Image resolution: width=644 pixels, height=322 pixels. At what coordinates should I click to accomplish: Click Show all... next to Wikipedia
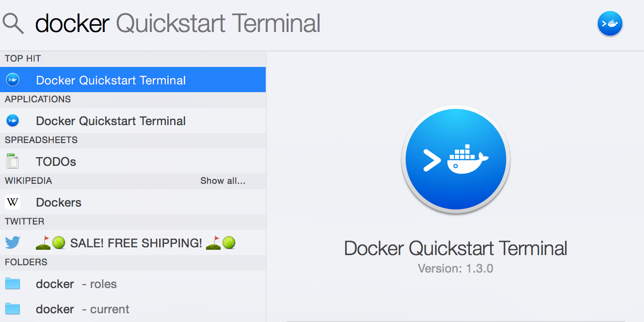click(223, 181)
